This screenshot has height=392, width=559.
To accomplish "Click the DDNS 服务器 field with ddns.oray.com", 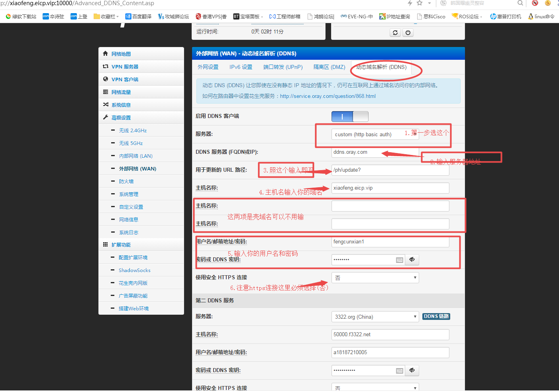I will coord(375,152).
